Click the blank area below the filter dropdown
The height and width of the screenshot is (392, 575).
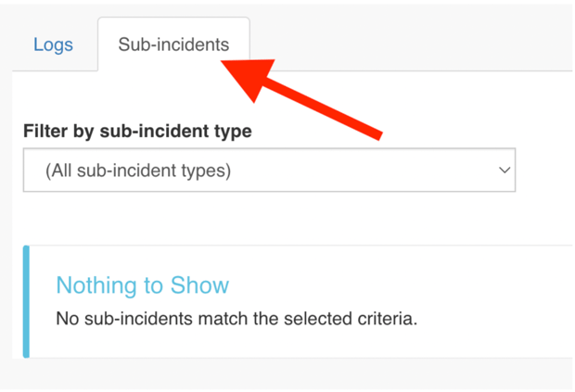click(278, 218)
